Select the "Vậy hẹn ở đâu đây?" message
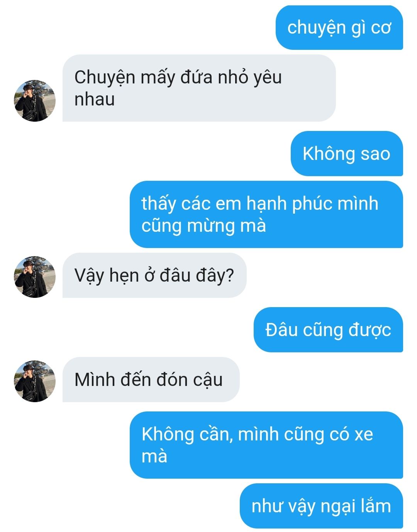Image resolution: width=417 pixels, height=532 pixels. (154, 275)
